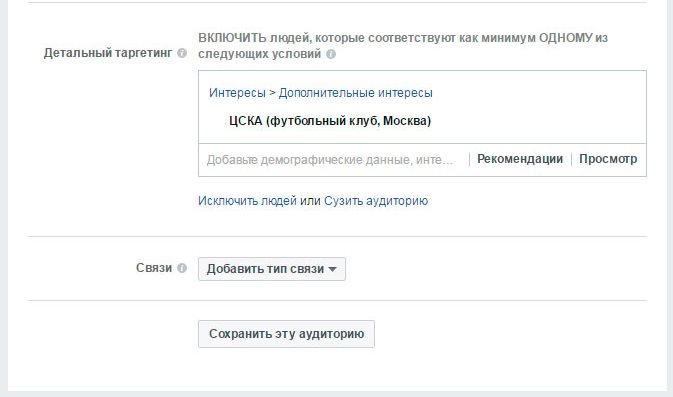The height and width of the screenshot is (397, 673).
Task: Click the Детальный таргетинг label
Action: 108,53
